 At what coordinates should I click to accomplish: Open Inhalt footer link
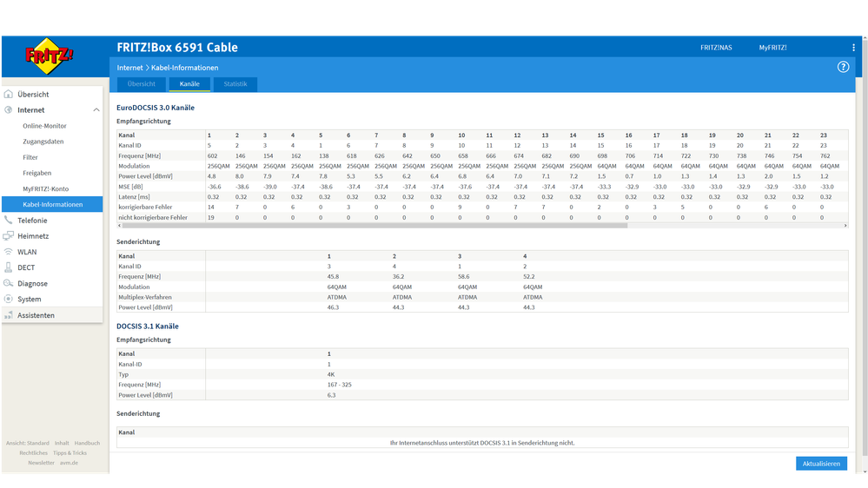pos(62,443)
